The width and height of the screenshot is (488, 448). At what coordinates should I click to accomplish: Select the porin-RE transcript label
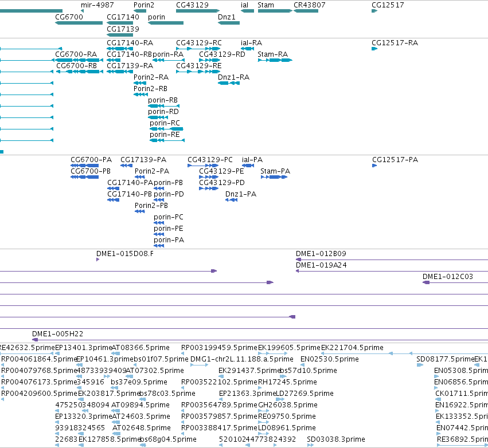[165, 135]
